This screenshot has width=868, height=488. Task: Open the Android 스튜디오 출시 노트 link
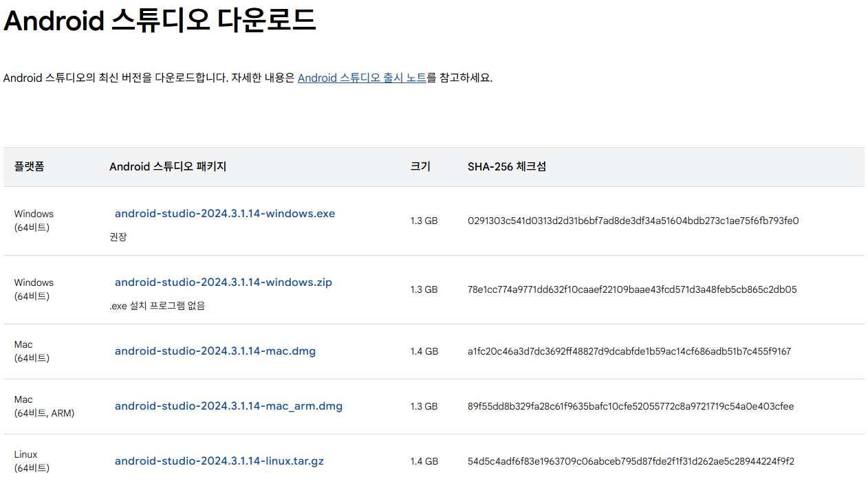(362, 78)
